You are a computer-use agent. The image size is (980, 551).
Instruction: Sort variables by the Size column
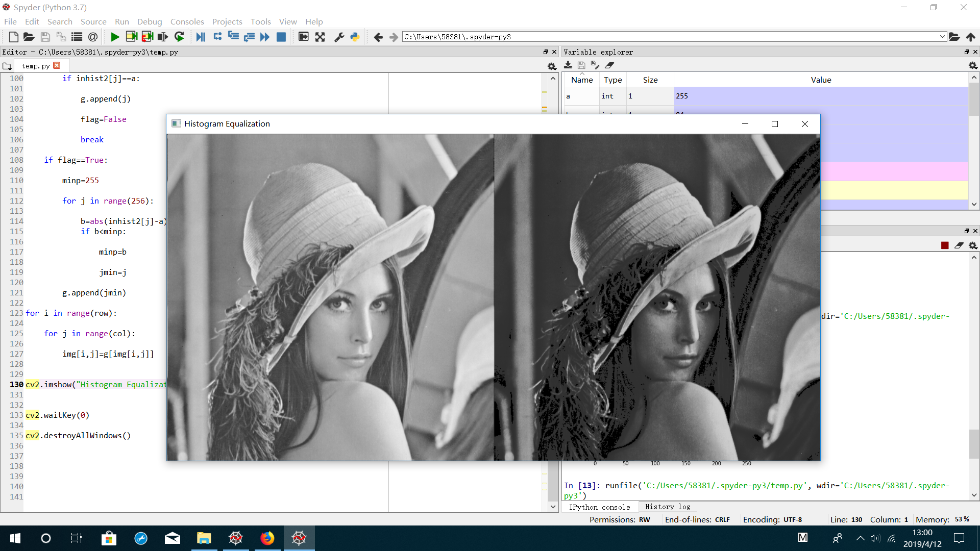650,80
